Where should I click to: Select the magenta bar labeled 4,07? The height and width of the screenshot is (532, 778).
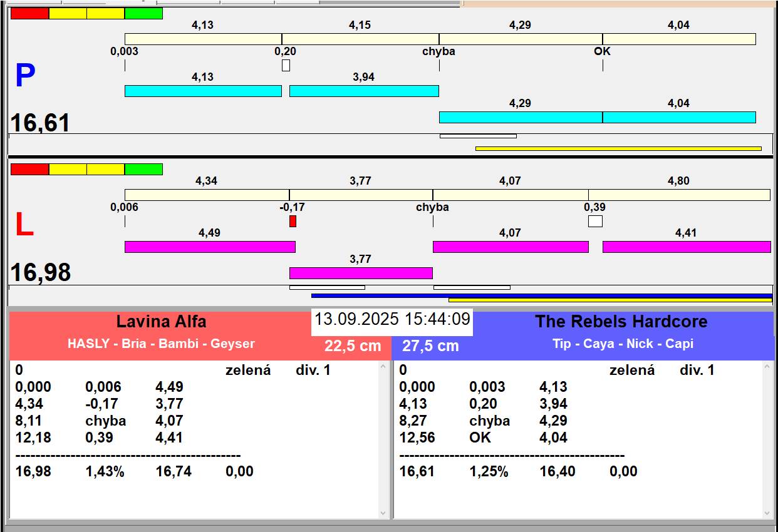511,247
